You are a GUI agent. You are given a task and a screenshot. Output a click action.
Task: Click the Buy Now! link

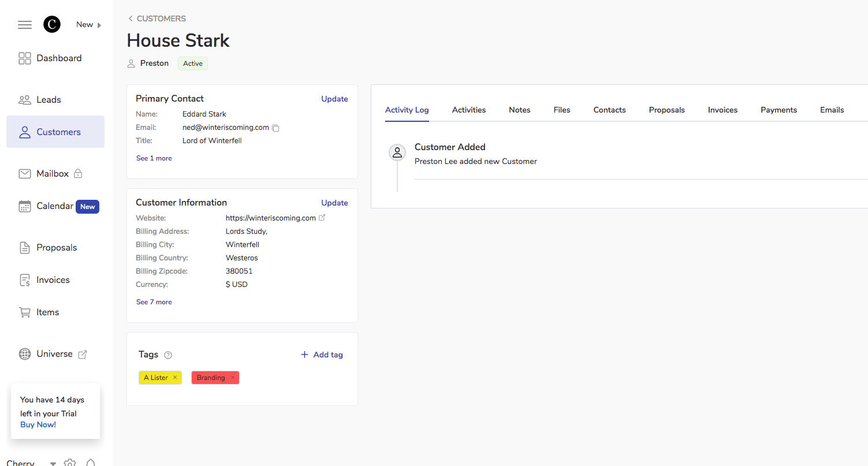pos(38,424)
